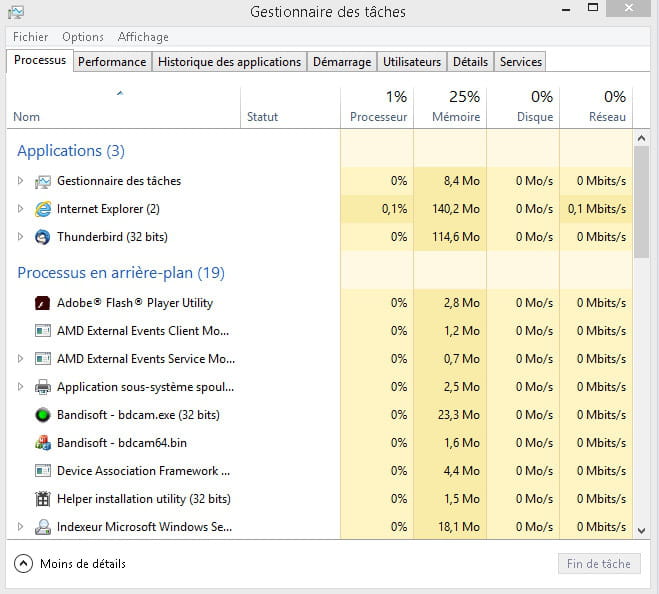Open the Affichage menu
The height and width of the screenshot is (594, 659).
point(143,37)
